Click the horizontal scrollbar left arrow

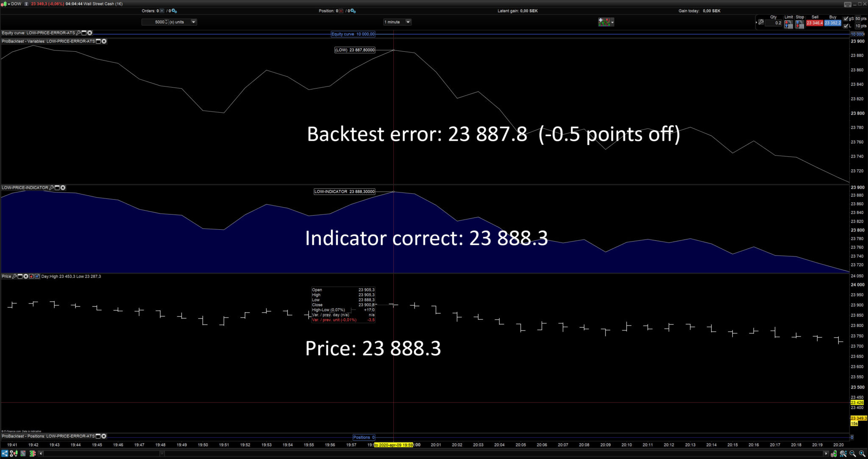point(41,453)
